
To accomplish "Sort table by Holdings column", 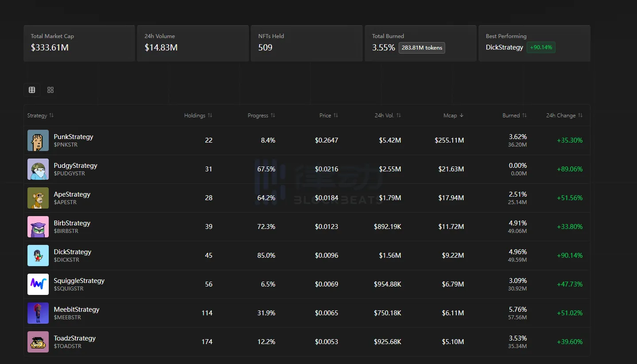I will [x=198, y=116].
